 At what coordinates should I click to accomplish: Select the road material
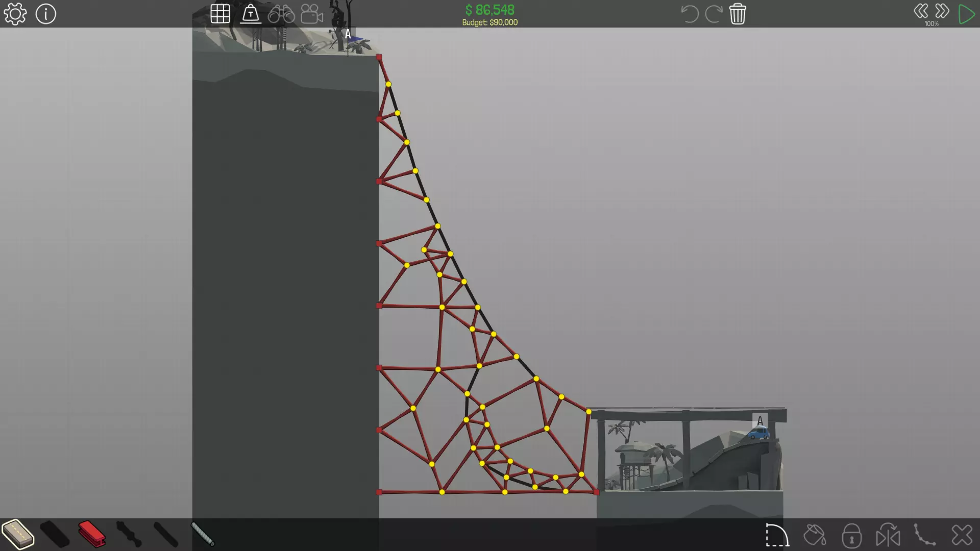pos(18,535)
